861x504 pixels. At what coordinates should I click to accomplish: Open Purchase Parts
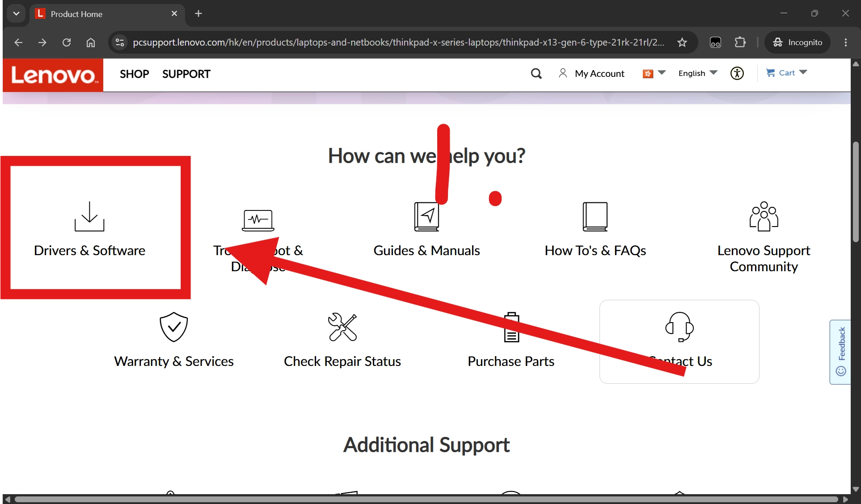[x=511, y=361]
